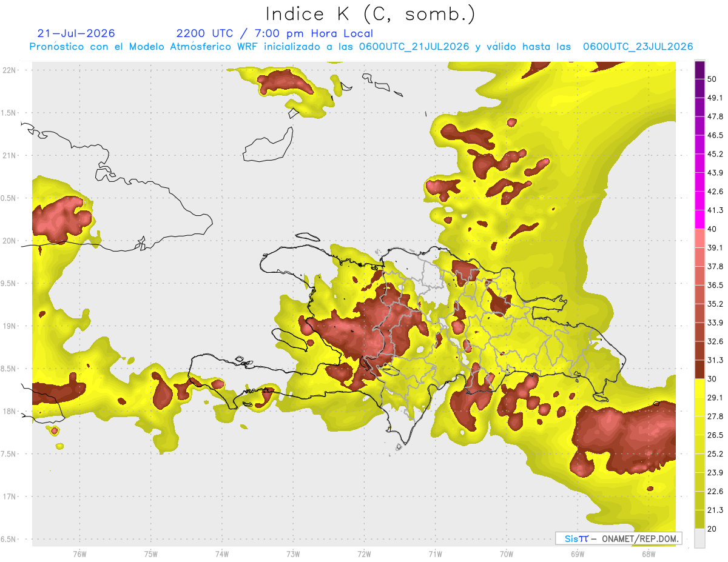Click the magenta swatch between 40 and 41.3
The height and width of the screenshot is (562, 728).
(x=700, y=219)
